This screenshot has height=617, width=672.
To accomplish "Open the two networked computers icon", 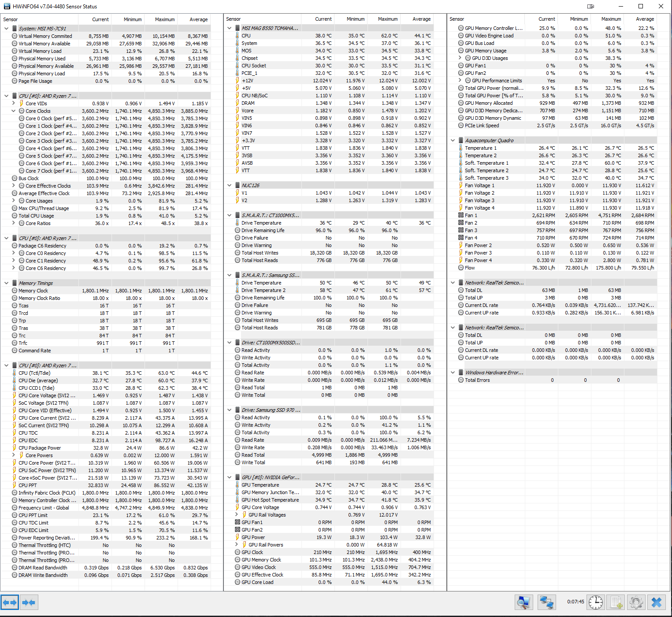I will click(x=547, y=602).
